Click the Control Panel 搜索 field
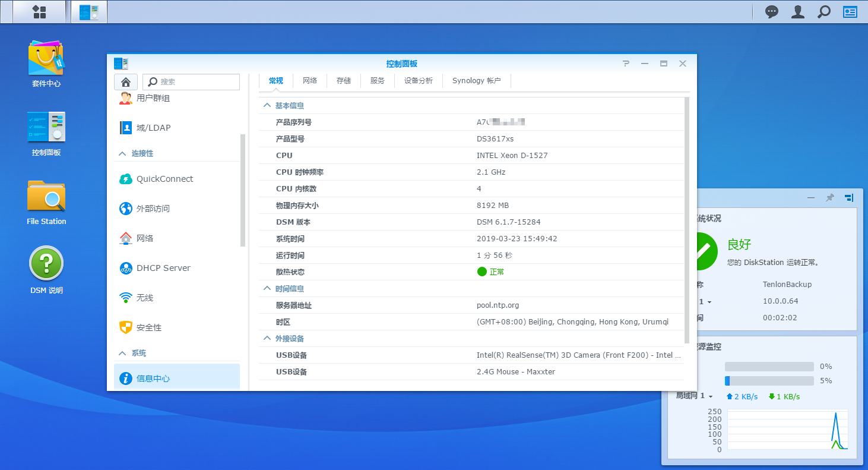868x470 pixels. coord(192,82)
